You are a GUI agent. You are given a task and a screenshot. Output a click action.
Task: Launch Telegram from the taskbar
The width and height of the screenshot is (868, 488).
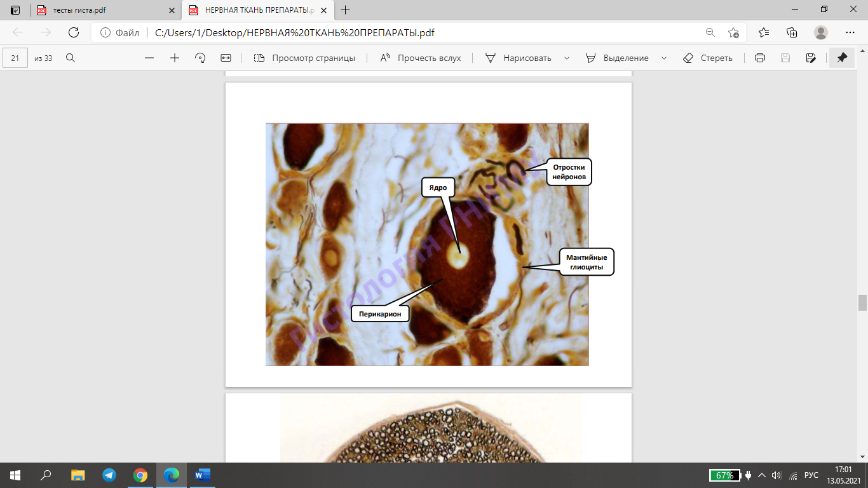[x=109, y=475]
